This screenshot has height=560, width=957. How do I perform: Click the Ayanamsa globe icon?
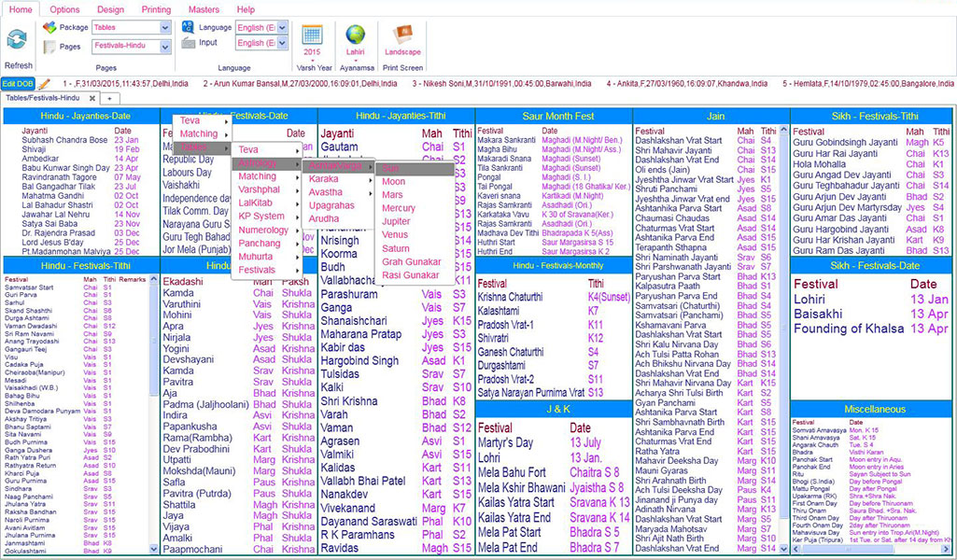355,35
